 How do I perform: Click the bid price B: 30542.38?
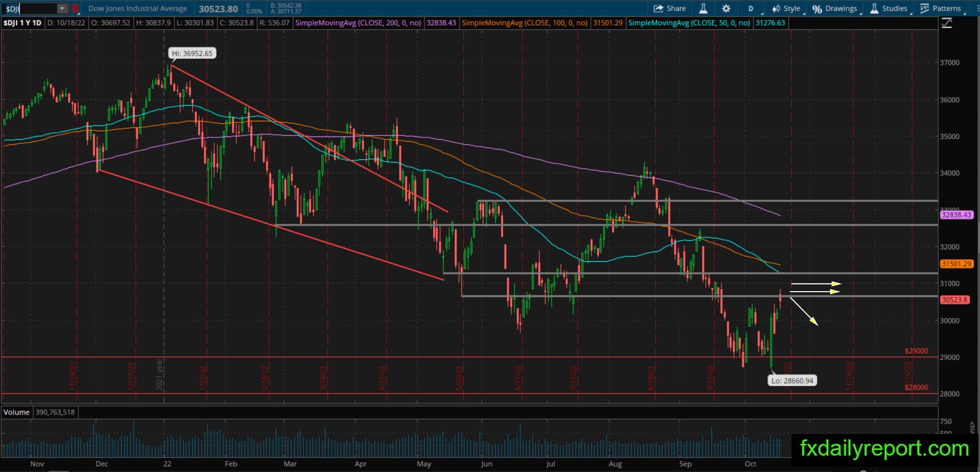286,6
